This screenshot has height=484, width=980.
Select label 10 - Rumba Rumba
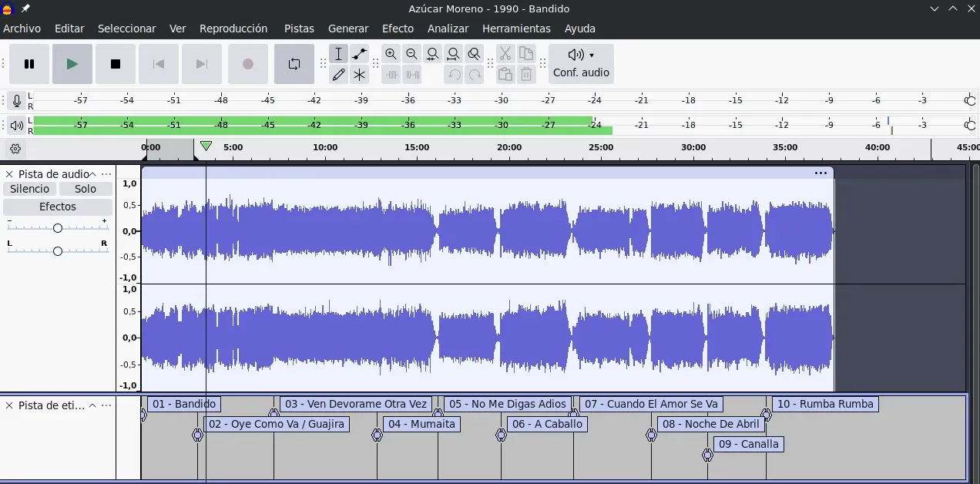coord(825,404)
